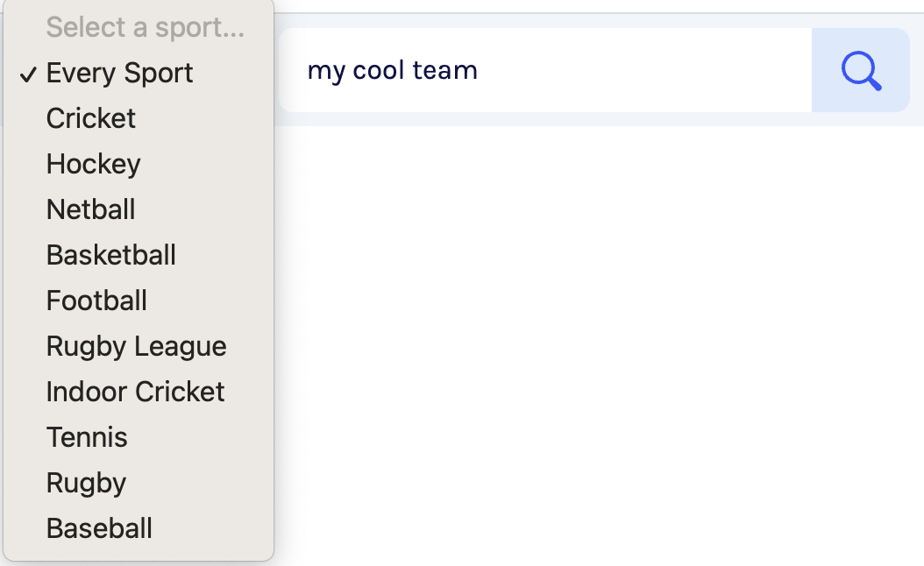The image size is (924, 566).
Task: Choose the Every Sport option
Action: 139,73
